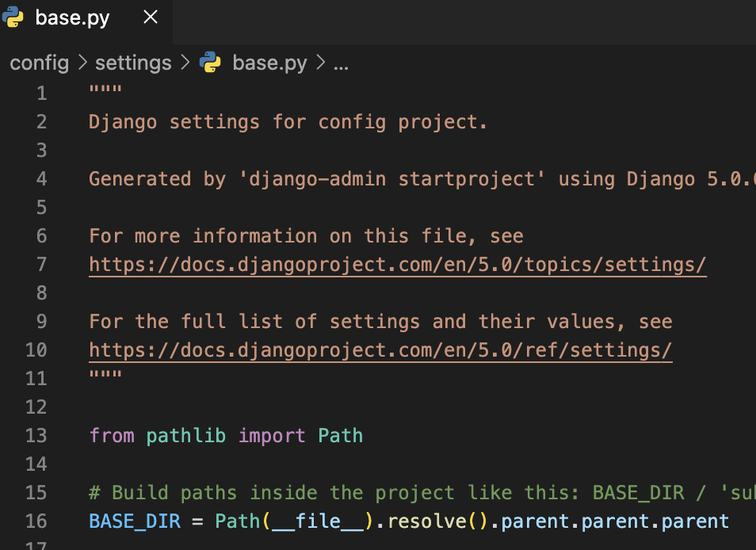Click '__file__' inside Path call

(x=317, y=521)
